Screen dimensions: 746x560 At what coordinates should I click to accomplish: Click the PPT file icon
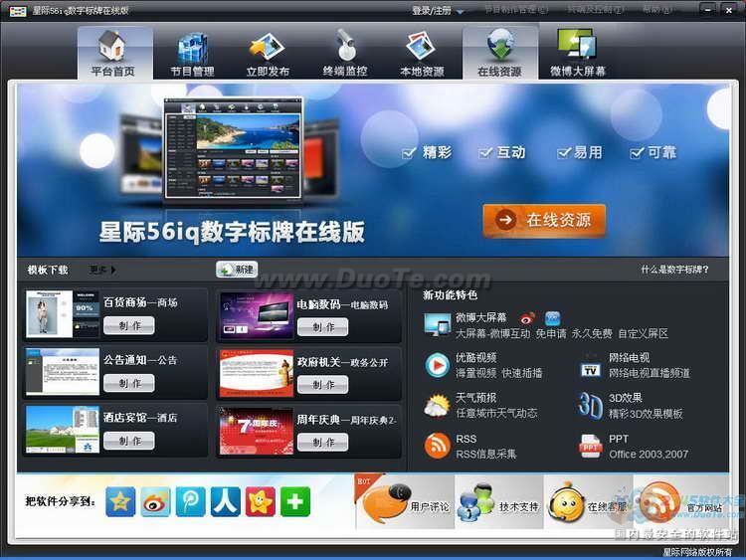point(591,447)
